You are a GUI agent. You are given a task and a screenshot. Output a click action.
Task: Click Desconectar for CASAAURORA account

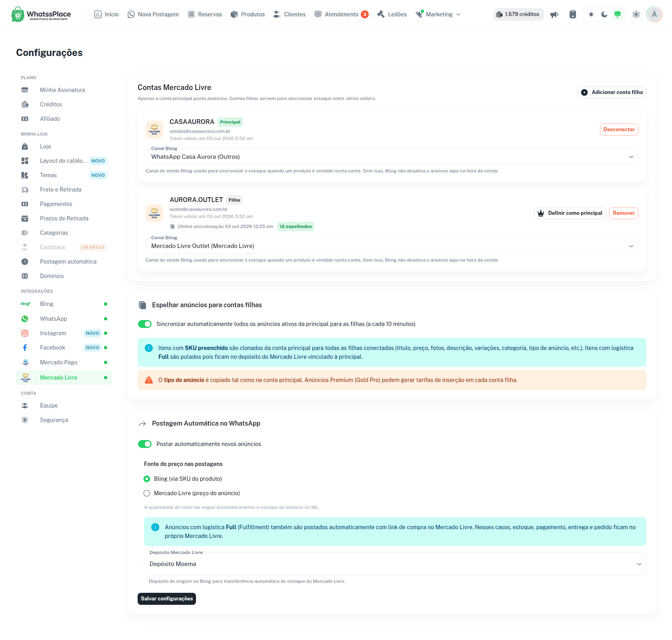click(x=619, y=130)
